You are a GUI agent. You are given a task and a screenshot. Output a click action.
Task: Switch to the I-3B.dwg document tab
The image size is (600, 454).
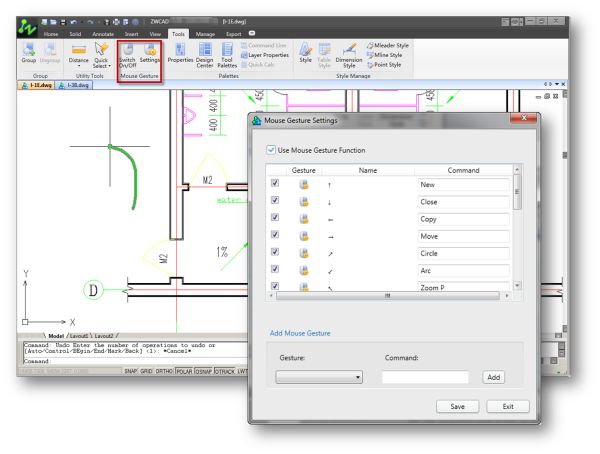[x=74, y=85]
